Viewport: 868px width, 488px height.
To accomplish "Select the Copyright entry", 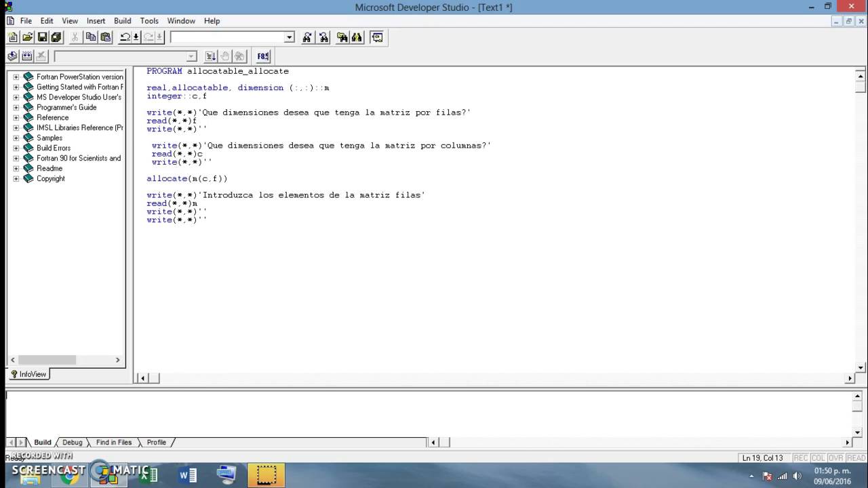I will [x=51, y=178].
